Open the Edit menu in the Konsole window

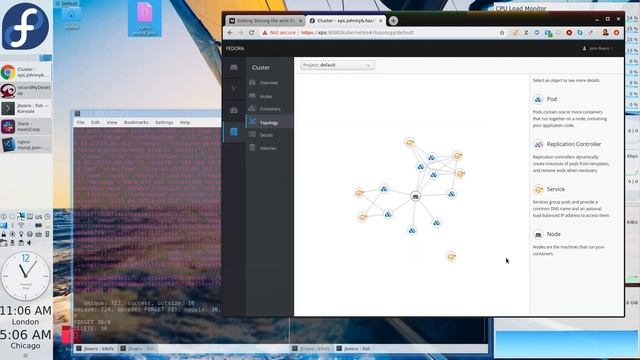pyautogui.click(x=95, y=122)
